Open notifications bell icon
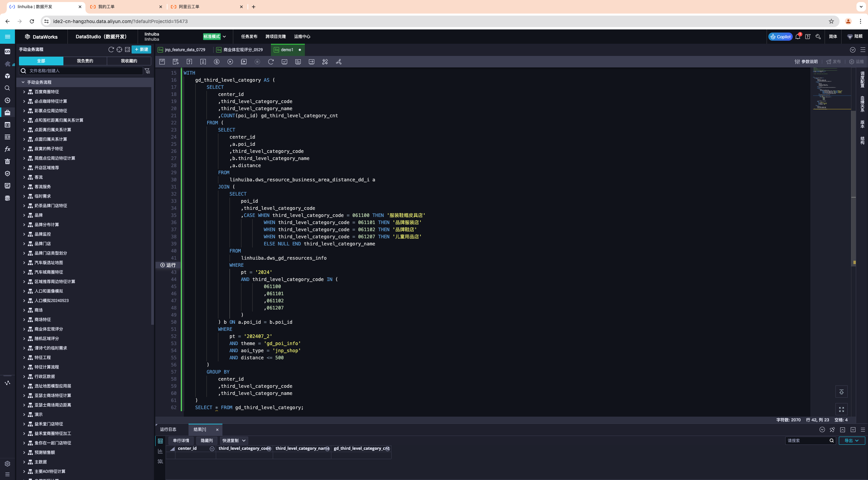 (x=798, y=37)
